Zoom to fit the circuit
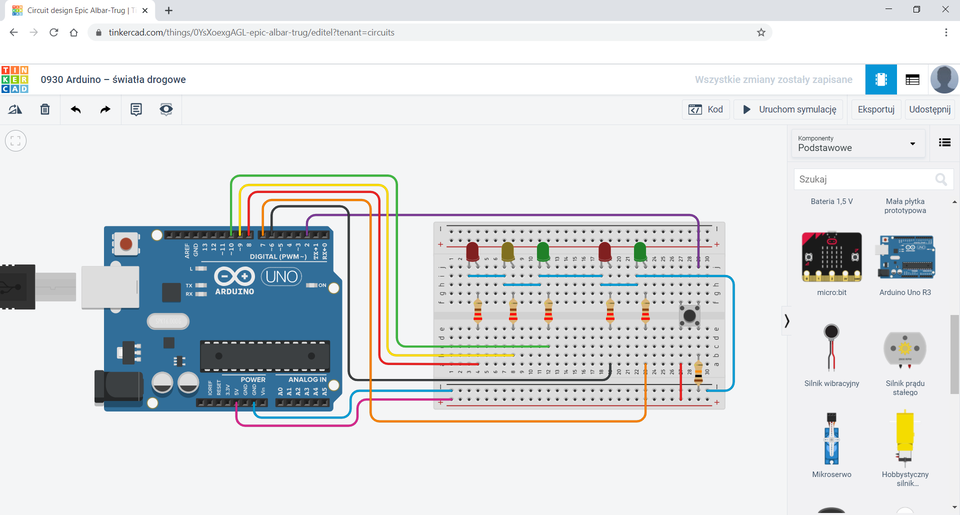This screenshot has width=960, height=515. click(x=16, y=141)
